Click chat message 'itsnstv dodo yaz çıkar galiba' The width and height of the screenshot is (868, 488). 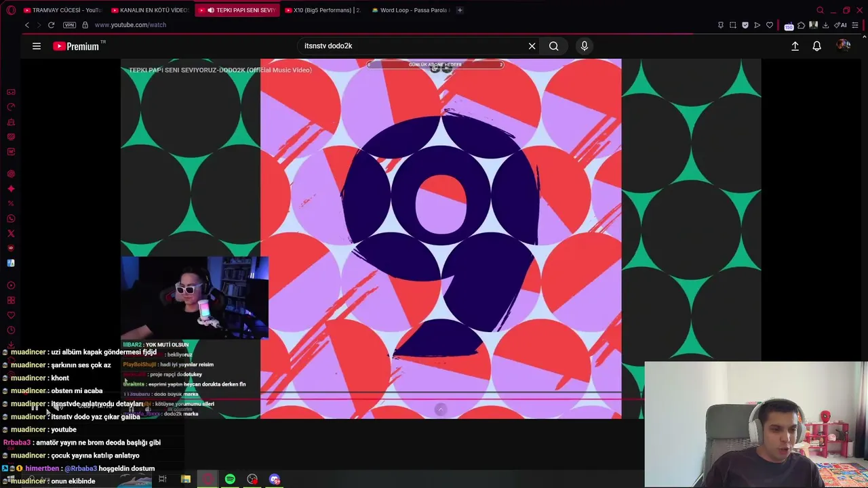[96, 417]
